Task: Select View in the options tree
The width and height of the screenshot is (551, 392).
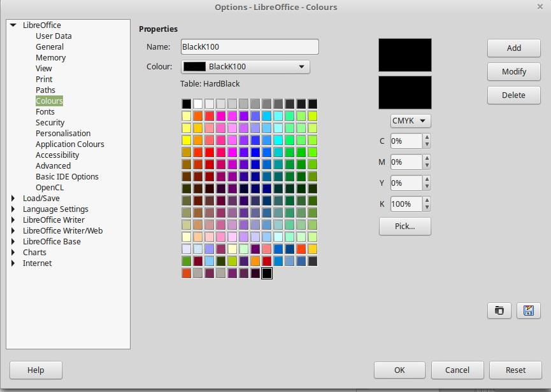Action: pyautogui.click(x=43, y=69)
